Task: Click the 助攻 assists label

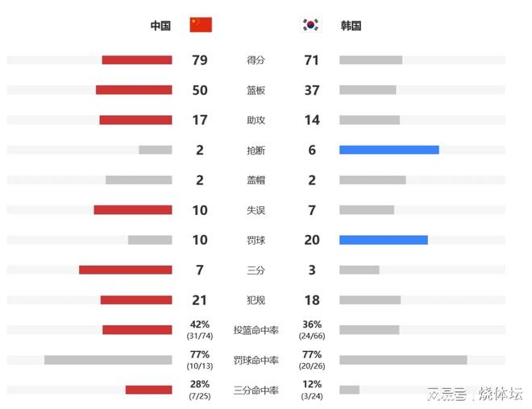Action: click(256, 120)
